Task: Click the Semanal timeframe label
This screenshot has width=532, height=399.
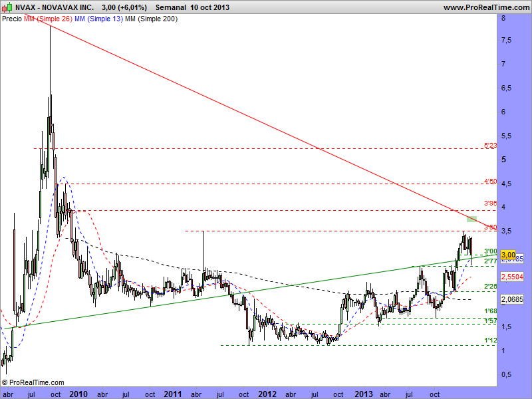Action: coord(171,7)
